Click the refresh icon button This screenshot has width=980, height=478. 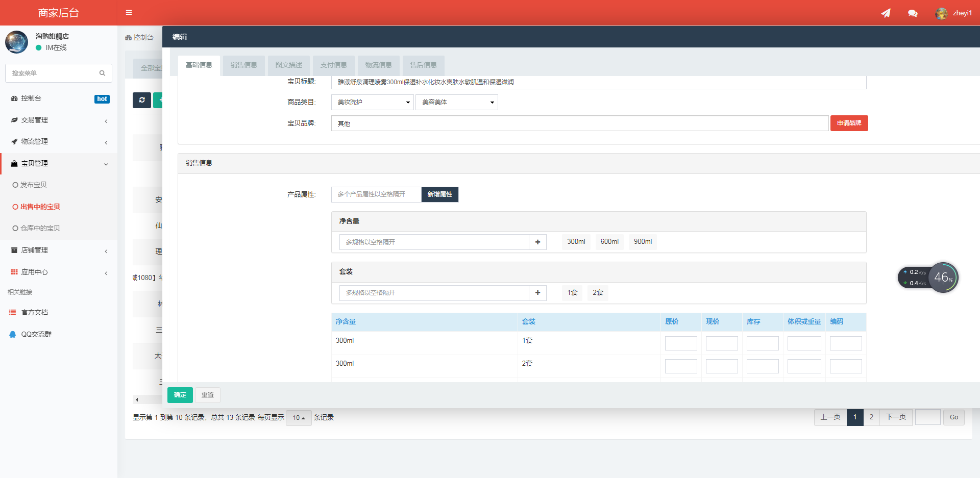pyautogui.click(x=142, y=100)
